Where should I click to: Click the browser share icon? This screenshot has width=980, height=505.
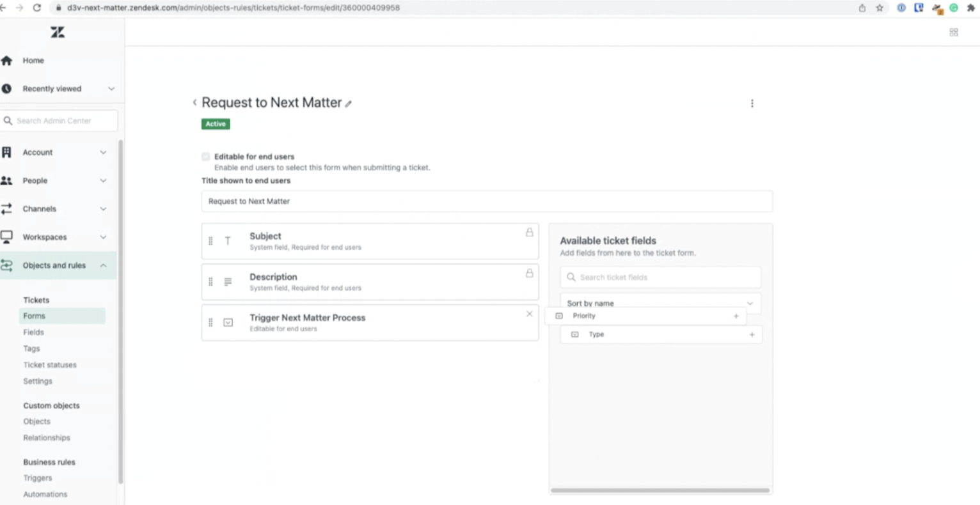862,8
